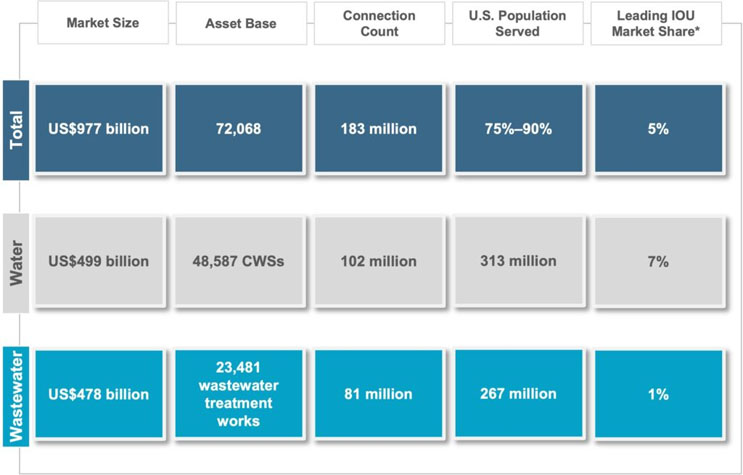Click the 183 million connection cell

[x=378, y=130]
